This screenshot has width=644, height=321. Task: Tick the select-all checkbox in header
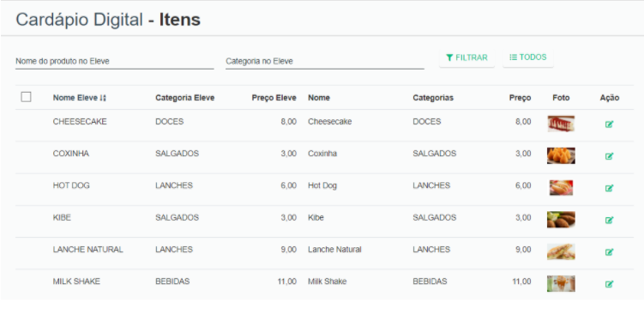click(x=26, y=97)
